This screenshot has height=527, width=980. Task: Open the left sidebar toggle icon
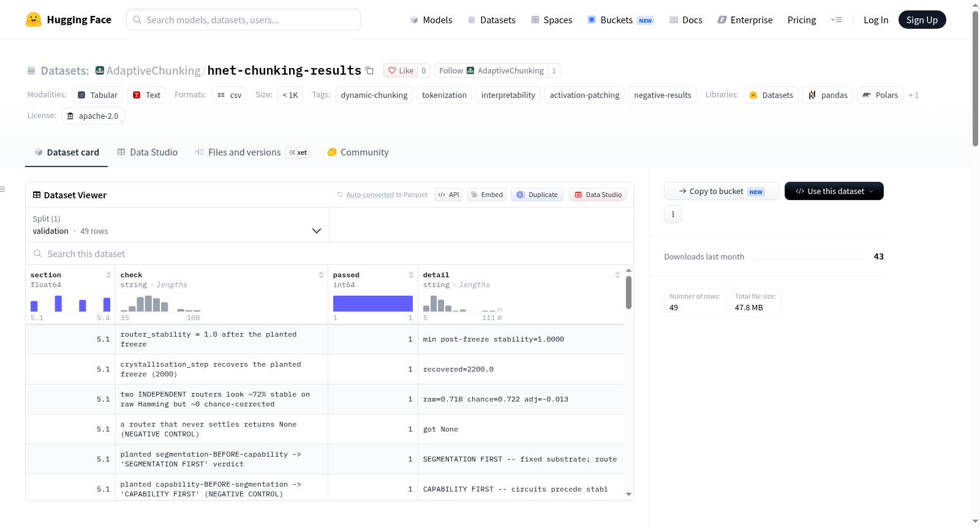(2, 189)
